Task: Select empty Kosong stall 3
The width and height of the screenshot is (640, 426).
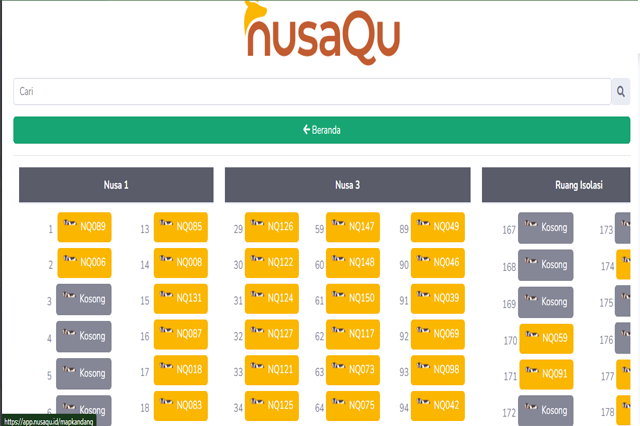Action: [x=84, y=299]
